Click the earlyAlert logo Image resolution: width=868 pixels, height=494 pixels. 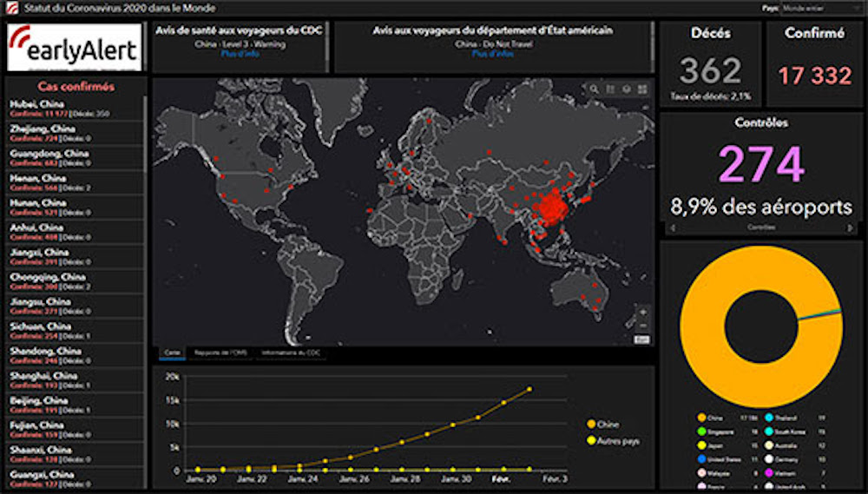click(x=74, y=48)
